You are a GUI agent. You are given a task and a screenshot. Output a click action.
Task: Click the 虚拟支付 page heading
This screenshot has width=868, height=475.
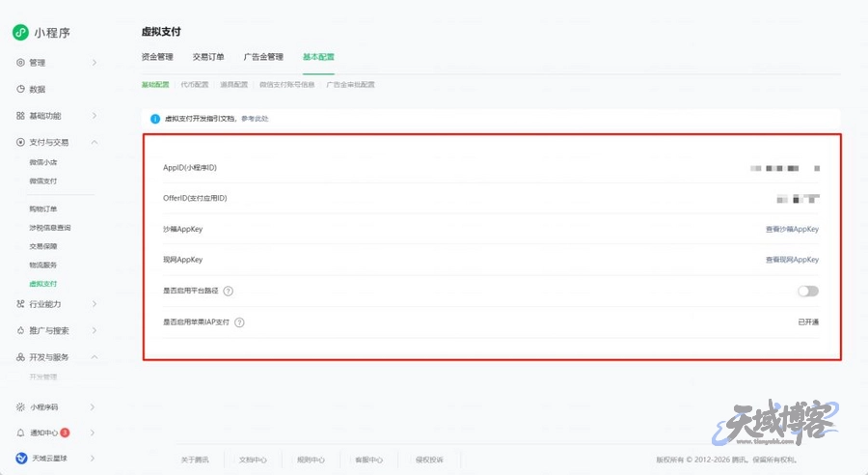pos(161,32)
